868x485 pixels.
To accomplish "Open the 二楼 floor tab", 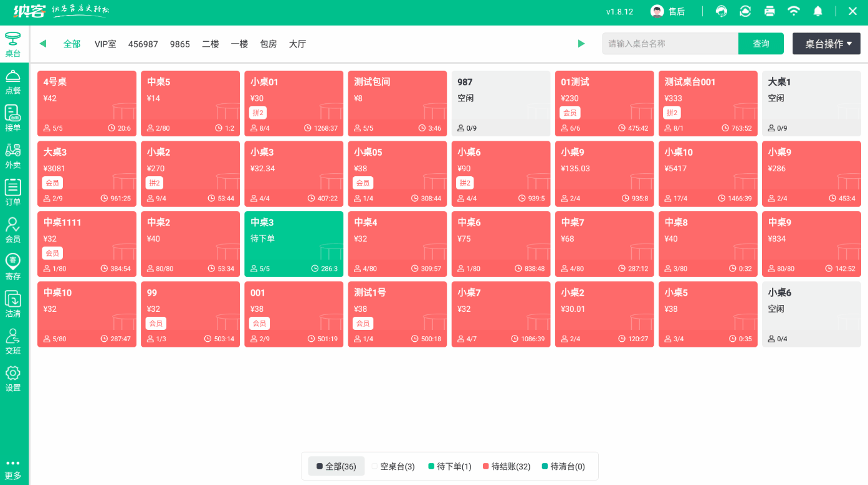I will coord(210,44).
